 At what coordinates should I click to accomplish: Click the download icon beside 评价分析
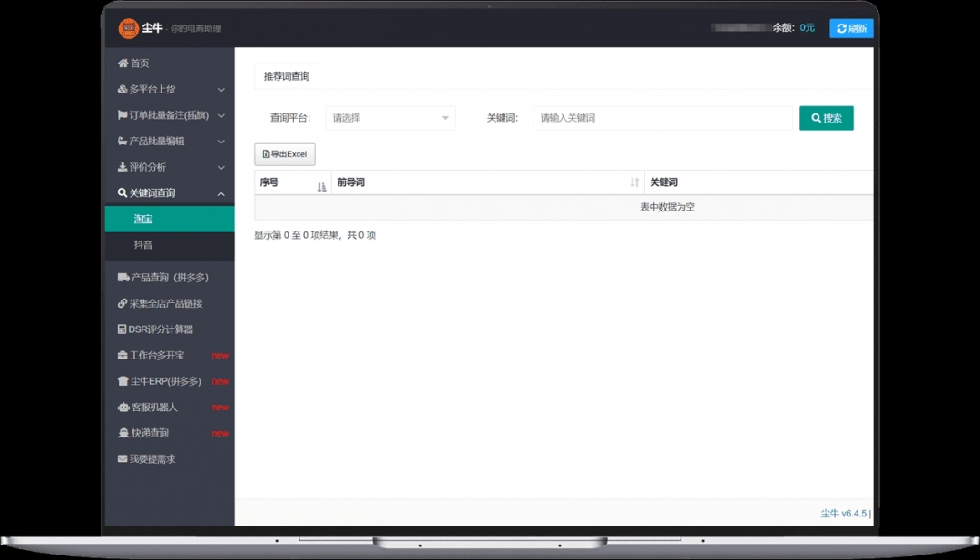click(x=122, y=167)
